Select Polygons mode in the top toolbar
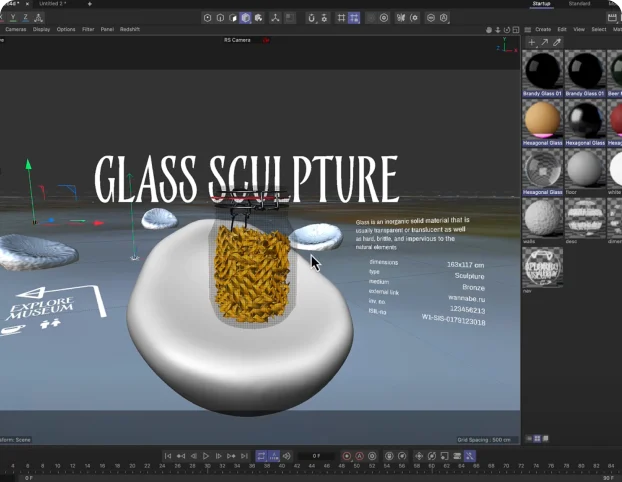The height and width of the screenshot is (482, 622). pos(233,18)
